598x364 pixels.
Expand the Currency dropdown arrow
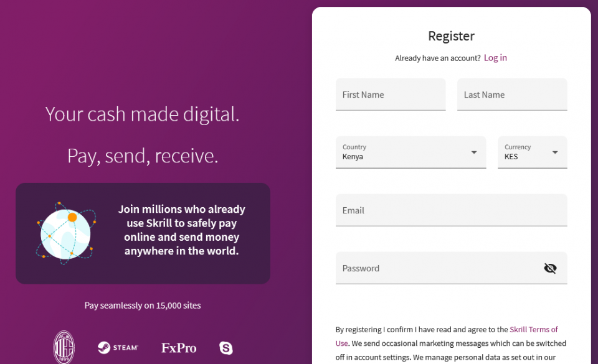click(555, 152)
